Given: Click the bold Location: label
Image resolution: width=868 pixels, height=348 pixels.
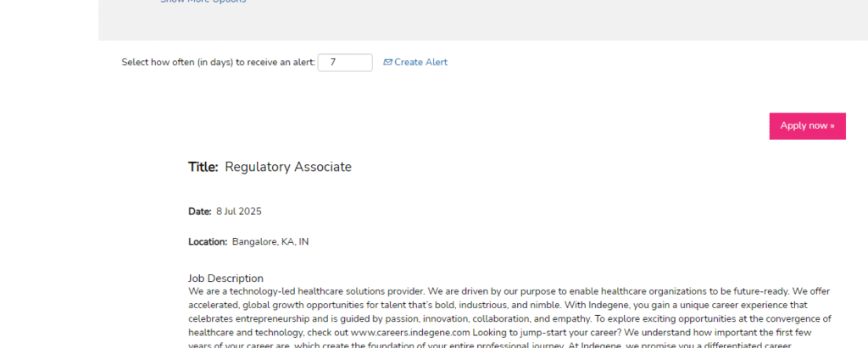Looking at the screenshot, I should 208,242.
